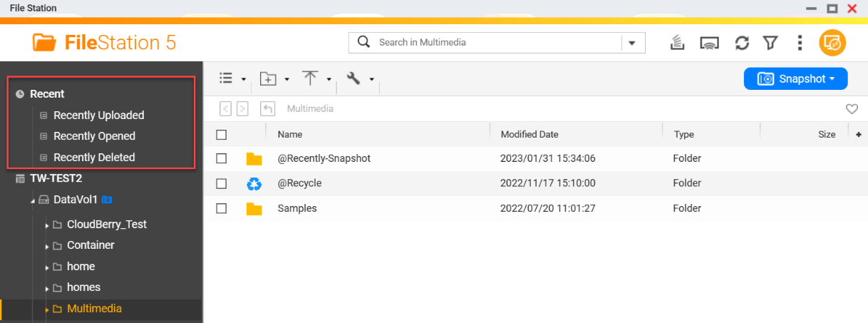Check the @Recycle row checkbox

point(221,183)
